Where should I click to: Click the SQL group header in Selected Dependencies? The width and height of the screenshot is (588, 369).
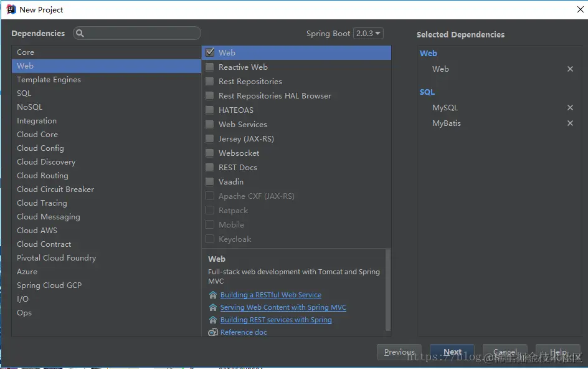[x=427, y=92]
